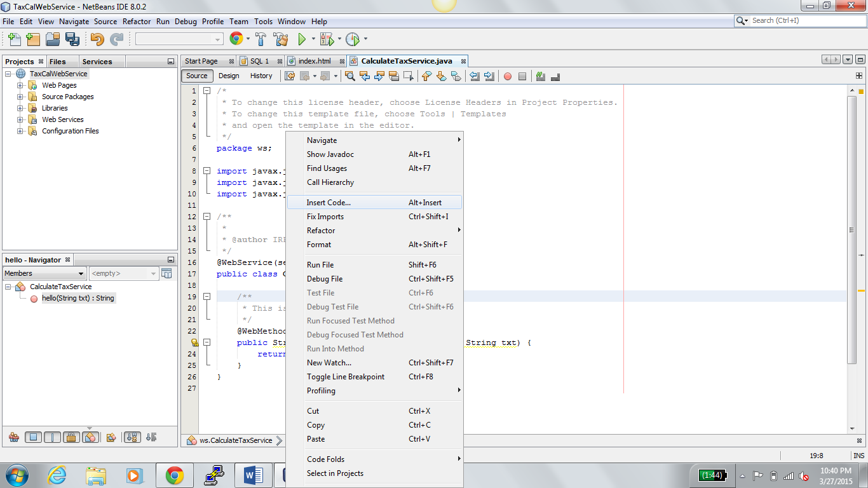The width and height of the screenshot is (868, 488).
Task: Toggle Sort by Source in Navigator
Action: click(x=151, y=437)
